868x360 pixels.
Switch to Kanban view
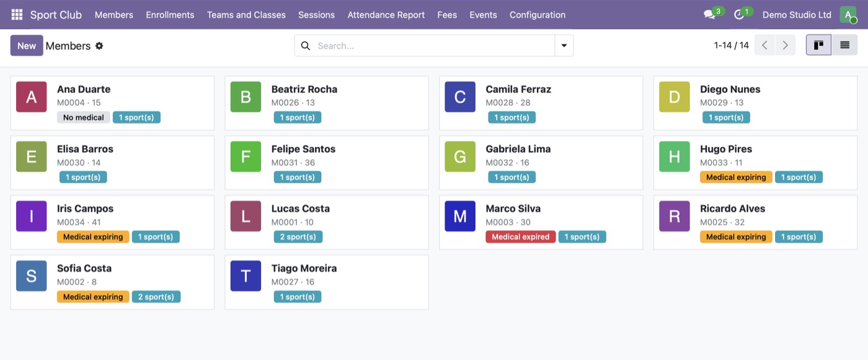tap(818, 45)
